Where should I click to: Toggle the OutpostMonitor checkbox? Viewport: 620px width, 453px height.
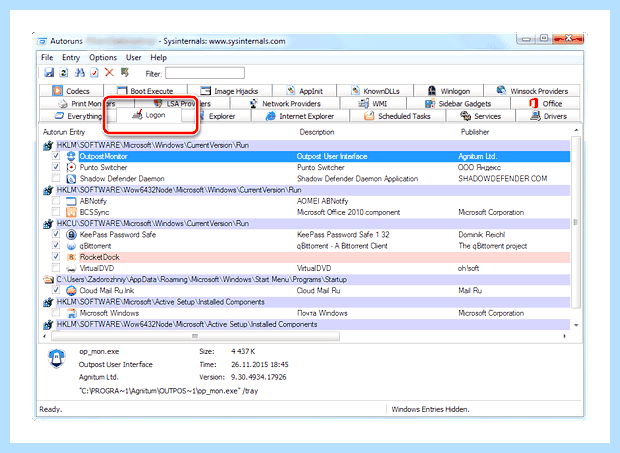[56, 156]
